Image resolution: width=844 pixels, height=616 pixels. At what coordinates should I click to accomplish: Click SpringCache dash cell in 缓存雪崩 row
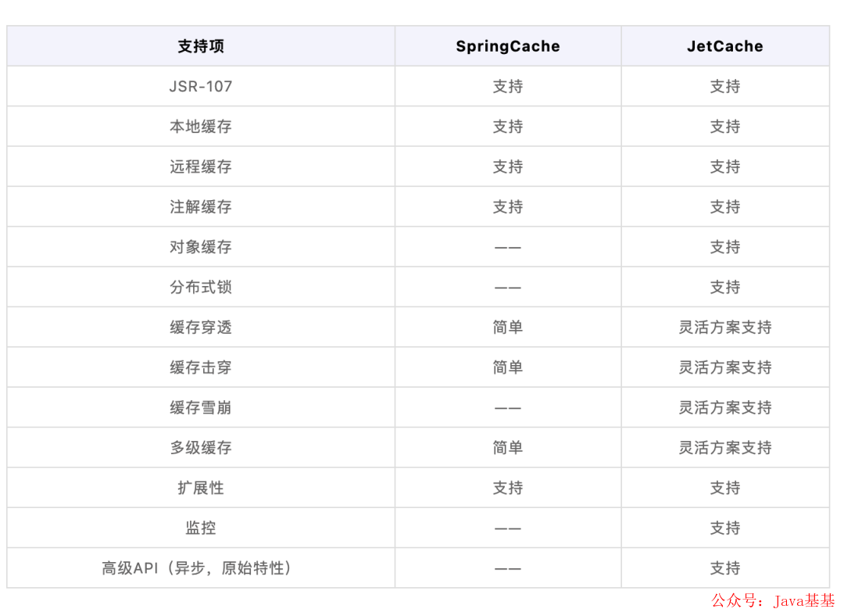pyautogui.click(x=508, y=408)
